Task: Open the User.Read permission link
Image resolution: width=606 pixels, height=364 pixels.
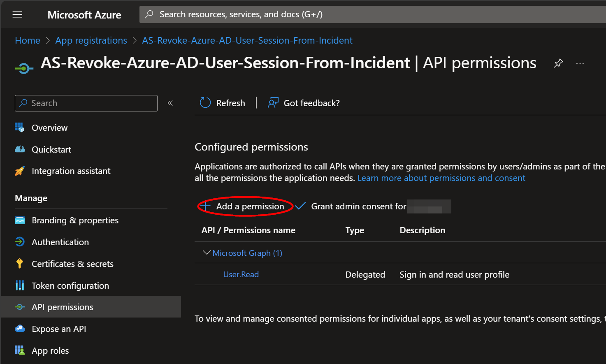Action: pos(241,274)
